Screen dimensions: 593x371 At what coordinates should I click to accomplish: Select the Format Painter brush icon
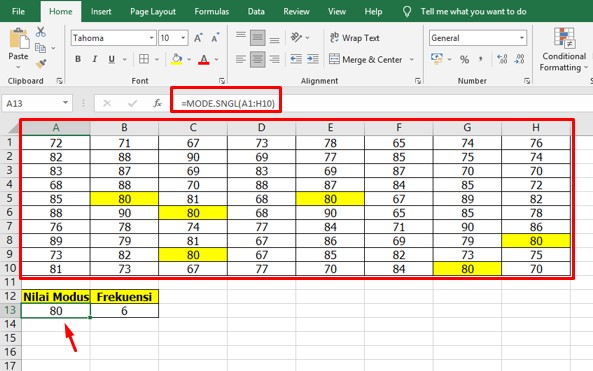coord(41,64)
